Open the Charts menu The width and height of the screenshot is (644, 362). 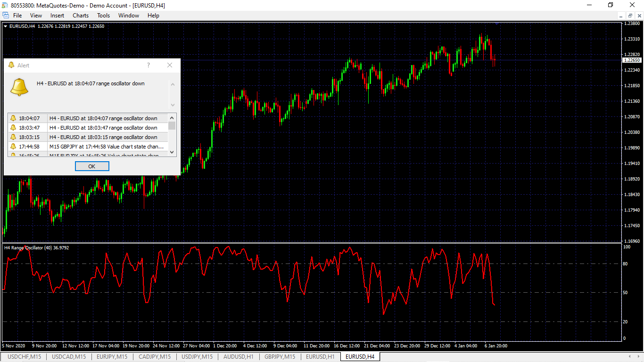[81, 16]
